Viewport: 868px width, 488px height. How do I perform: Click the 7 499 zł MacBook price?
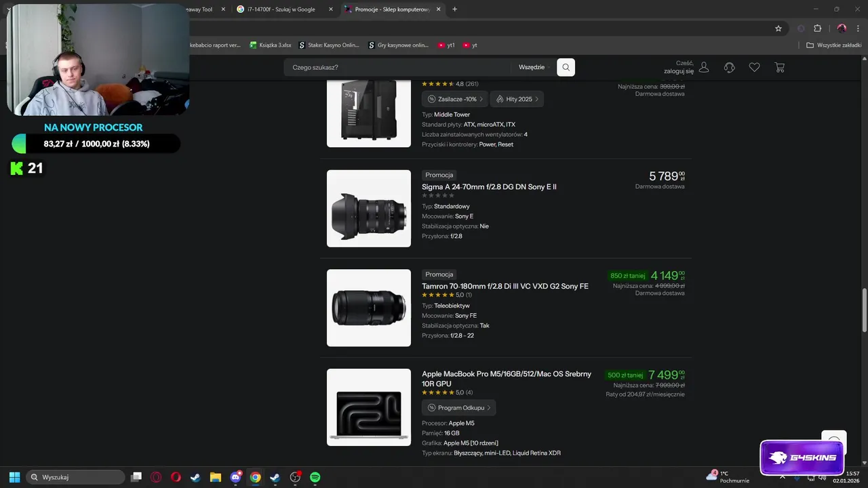(667, 375)
